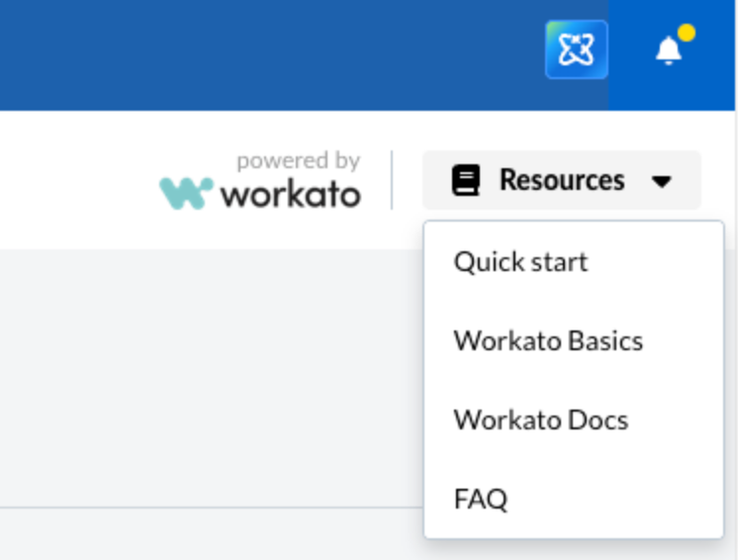
Task: Click the workato wordmark text
Action: coord(290,194)
